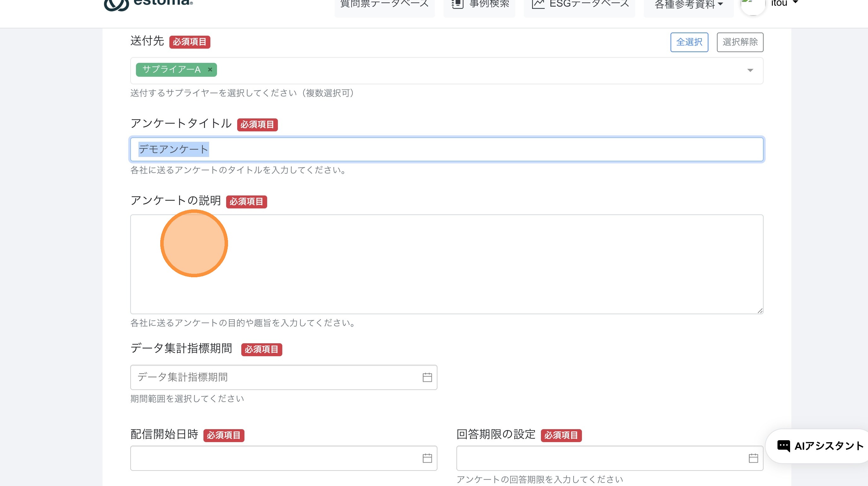Click AIアシスタント chat bubble icon

783,446
